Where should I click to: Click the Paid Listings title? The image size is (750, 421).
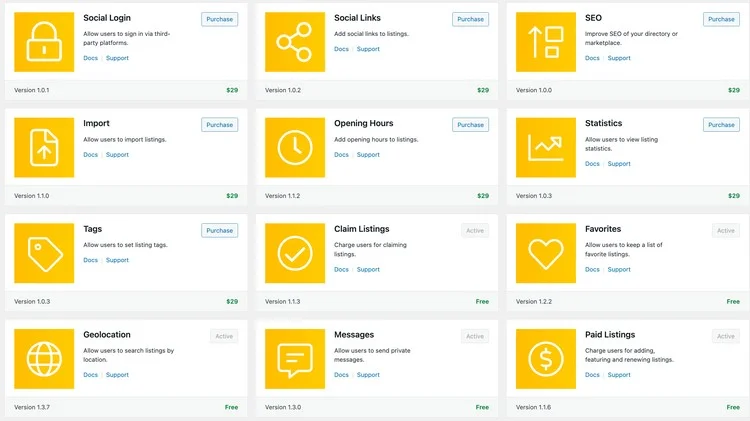click(609, 335)
